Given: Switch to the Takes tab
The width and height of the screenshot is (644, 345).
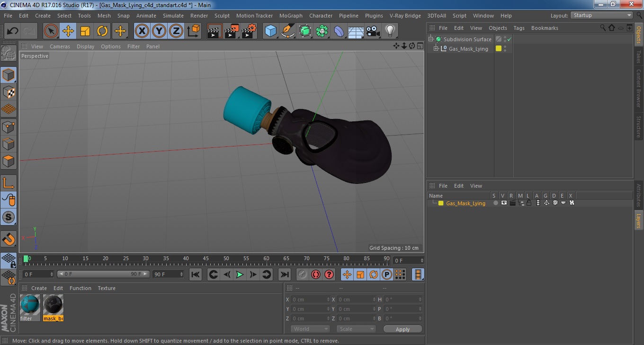Looking at the screenshot, I should 638,56.
